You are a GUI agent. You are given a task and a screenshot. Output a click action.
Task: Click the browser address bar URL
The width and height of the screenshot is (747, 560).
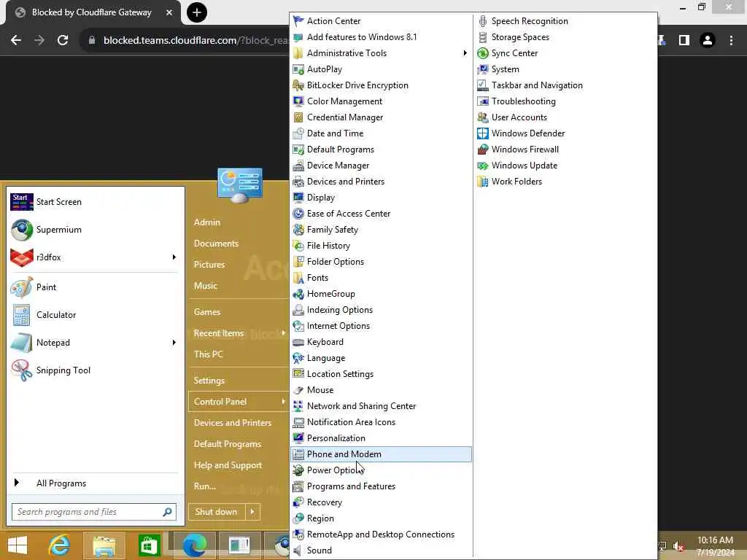(x=196, y=41)
